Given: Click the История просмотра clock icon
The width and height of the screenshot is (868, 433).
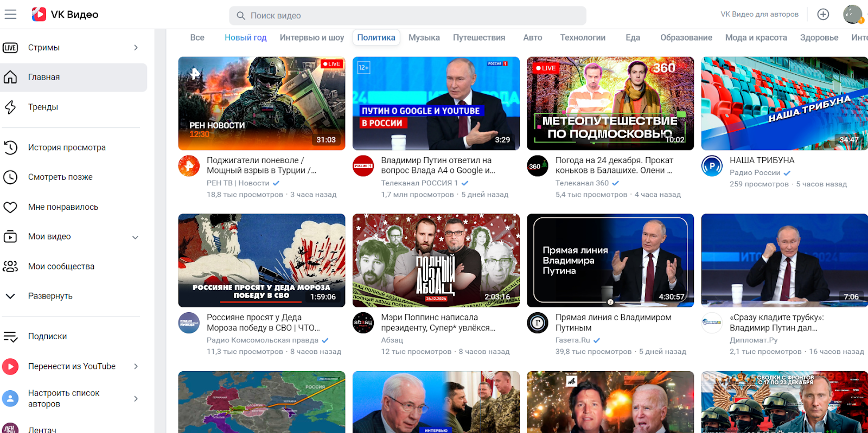Looking at the screenshot, I should 10,147.
